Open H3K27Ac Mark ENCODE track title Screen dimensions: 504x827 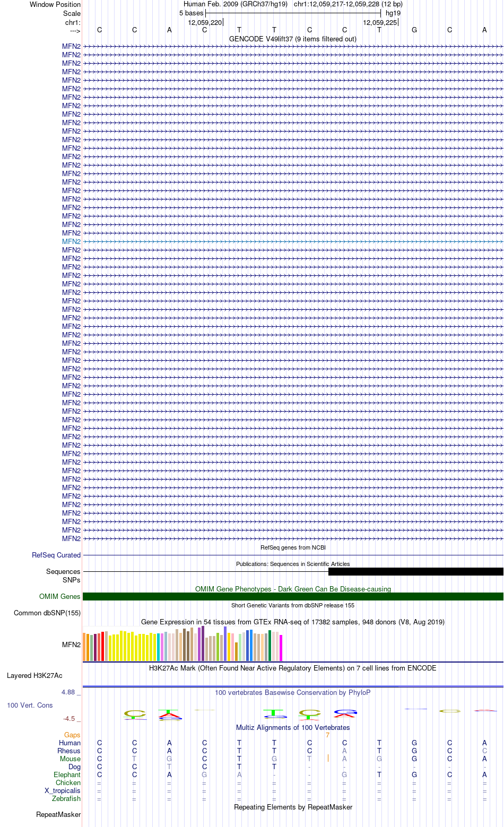[293, 668]
